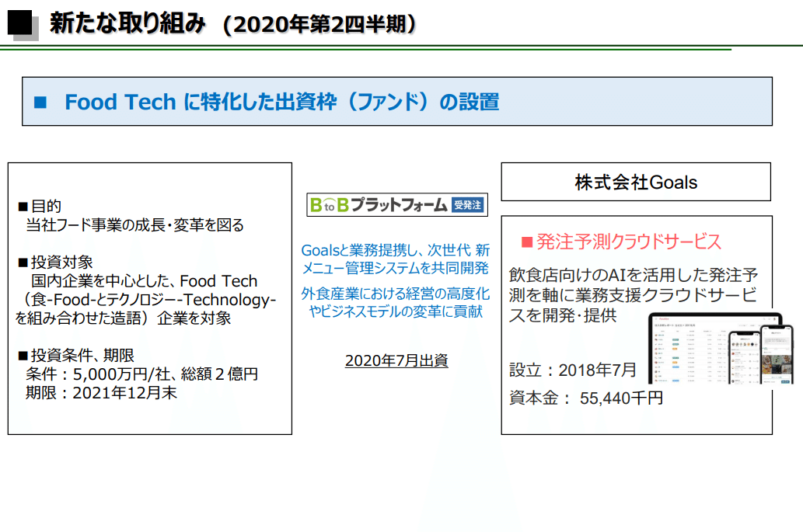The width and height of the screenshot is (803, 532).
Task: Click line 測を軸に業務支援クラウドサービ
Action: 633,295
